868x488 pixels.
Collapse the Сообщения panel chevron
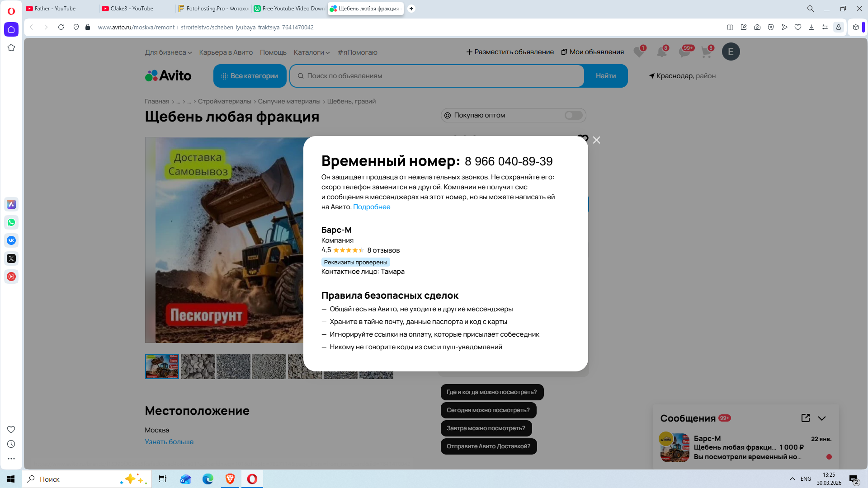pyautogui.click(x=822, y=418)
